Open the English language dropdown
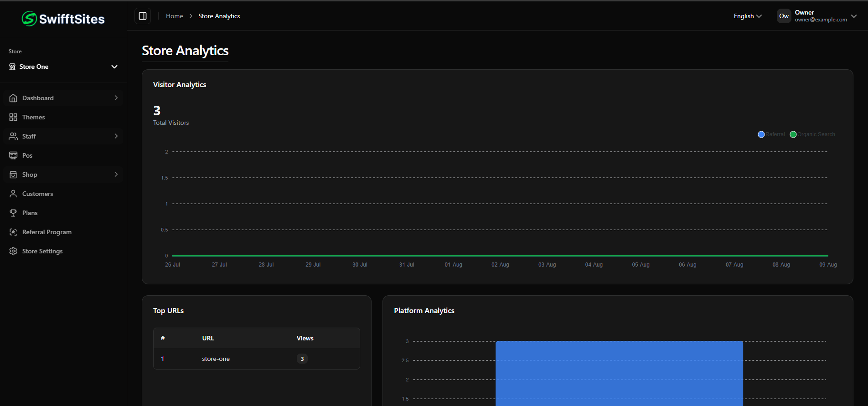The image size is (868, 406). [x=748, y=16]
